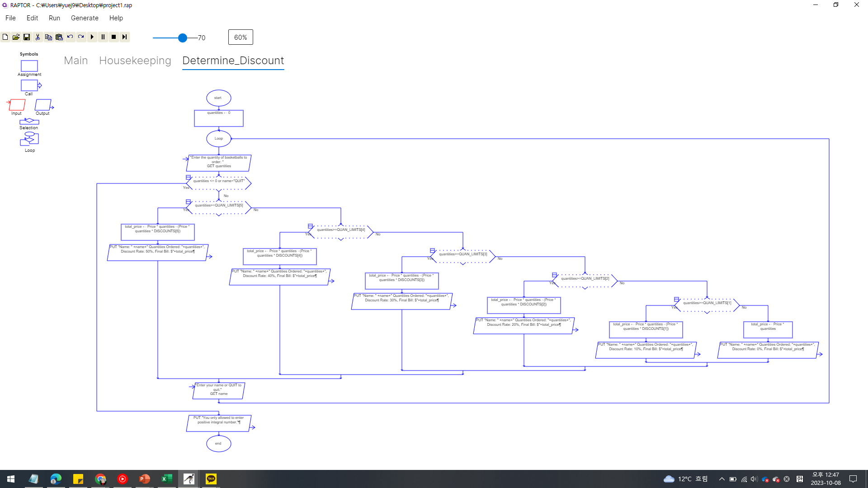The image size is (868, 488).
Task: Click the 60% zoom button
Action: tap(240, 37)
